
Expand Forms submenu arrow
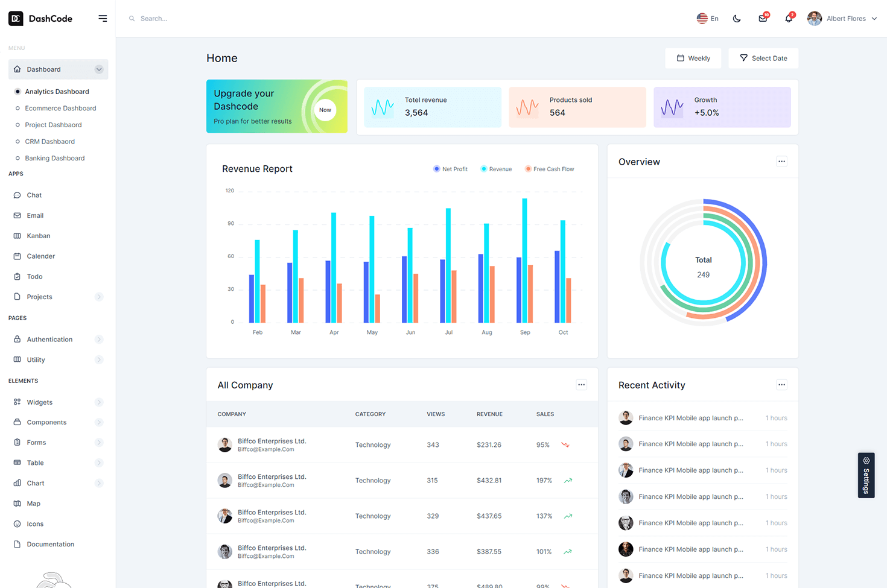(x=99, y=443)
